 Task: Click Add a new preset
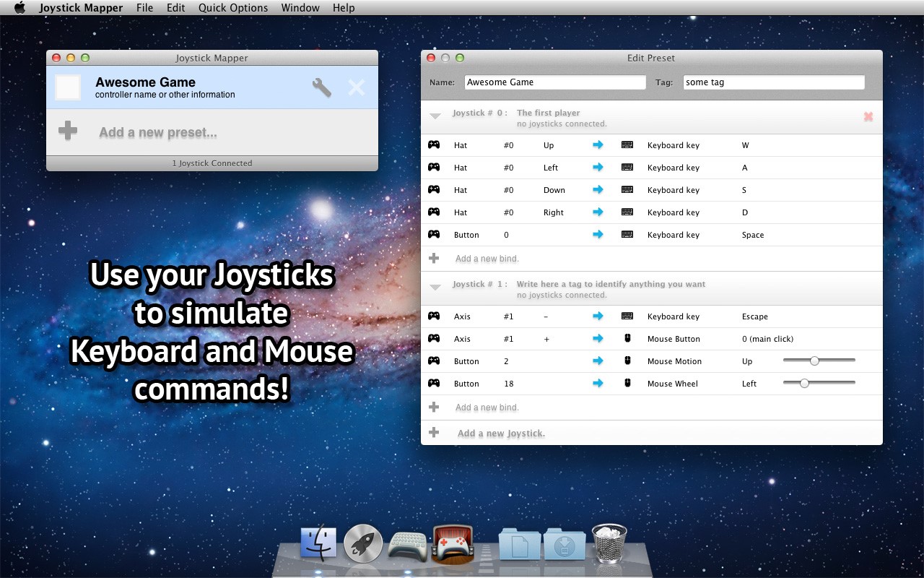click(x=157, y=132)
